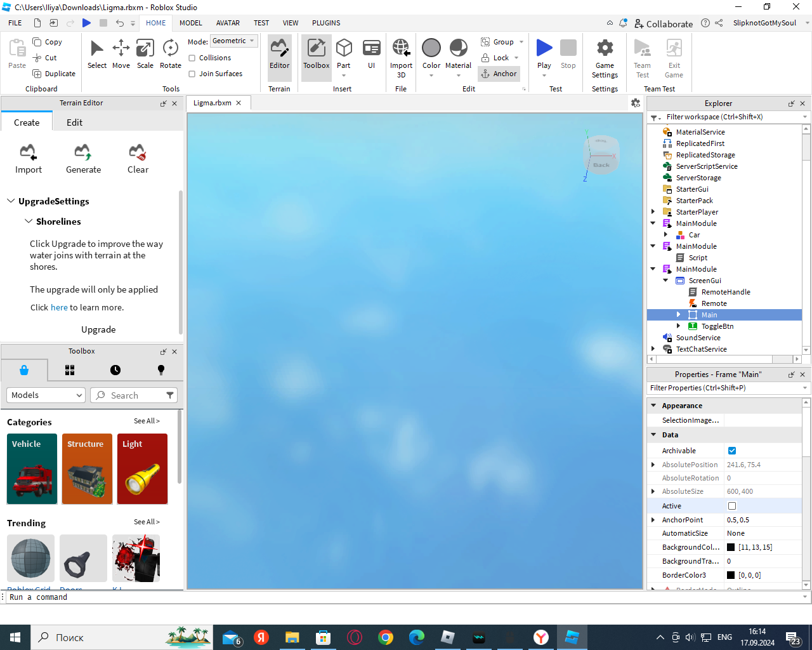Viewport: 812px width, 650px height.
Task: Click the Anchor tool
Action: point(499,74)
